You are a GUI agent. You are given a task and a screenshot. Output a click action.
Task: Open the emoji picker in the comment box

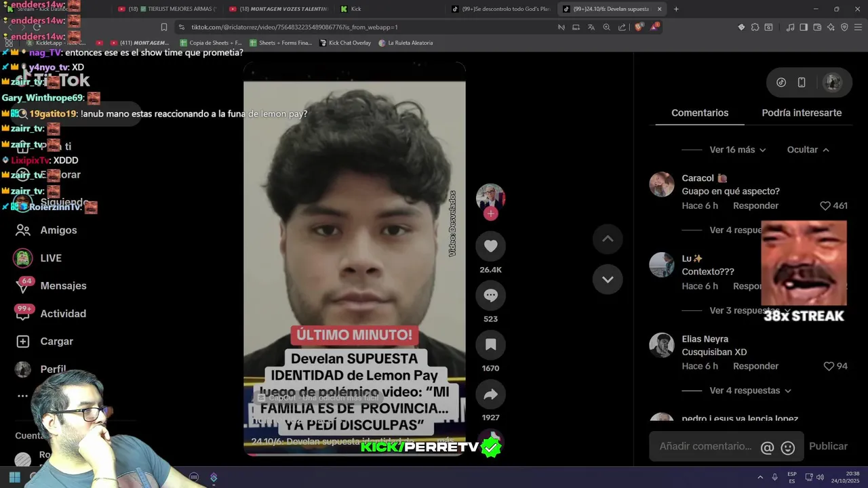(788, 447)
